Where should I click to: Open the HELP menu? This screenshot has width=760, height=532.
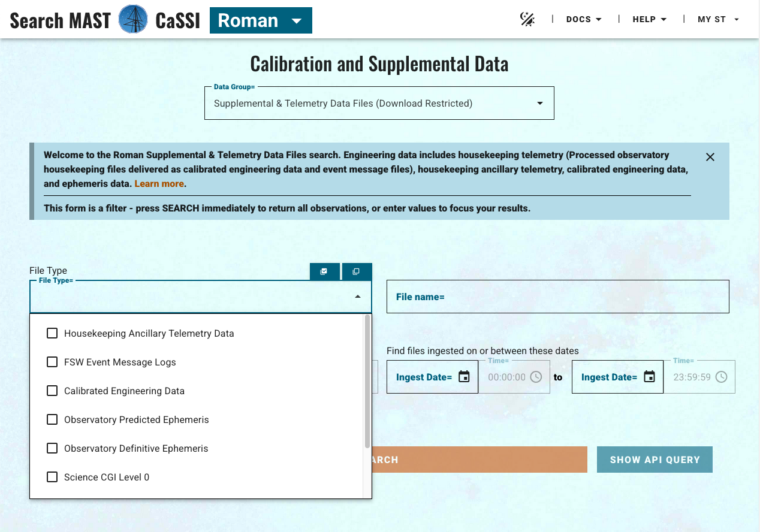pyautogui.click(x=650, y=19)
